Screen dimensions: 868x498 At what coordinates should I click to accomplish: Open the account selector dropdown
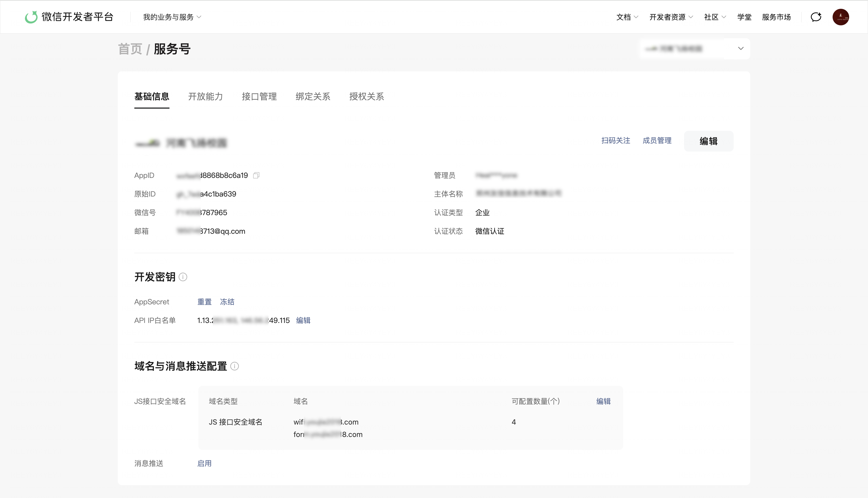[694, 49]
